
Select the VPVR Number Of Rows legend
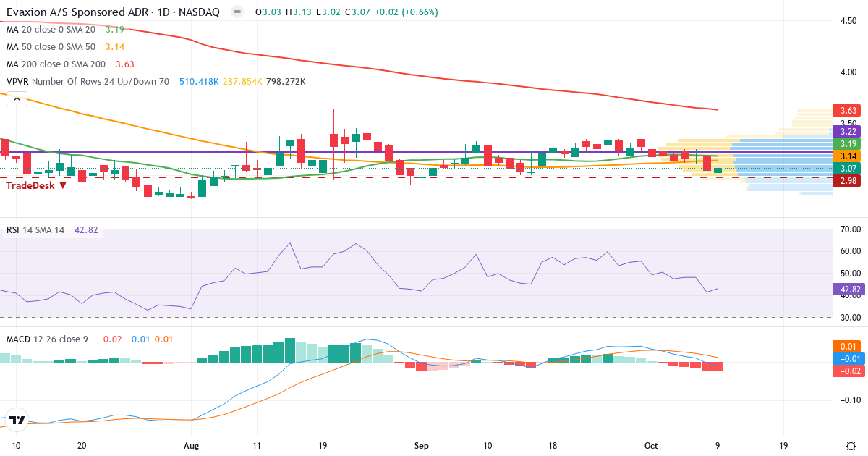coord(88,82)
